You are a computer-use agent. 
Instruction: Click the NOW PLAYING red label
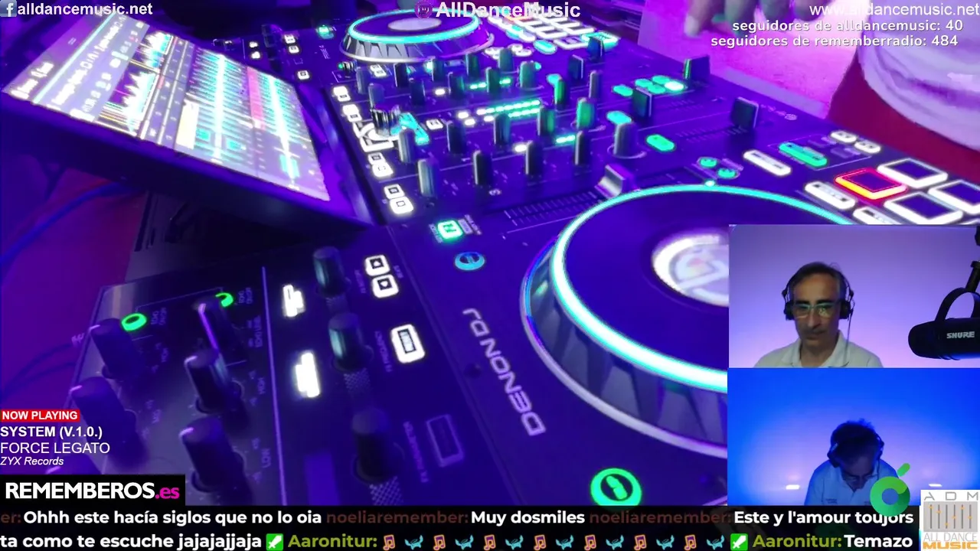tap(40, 416)
